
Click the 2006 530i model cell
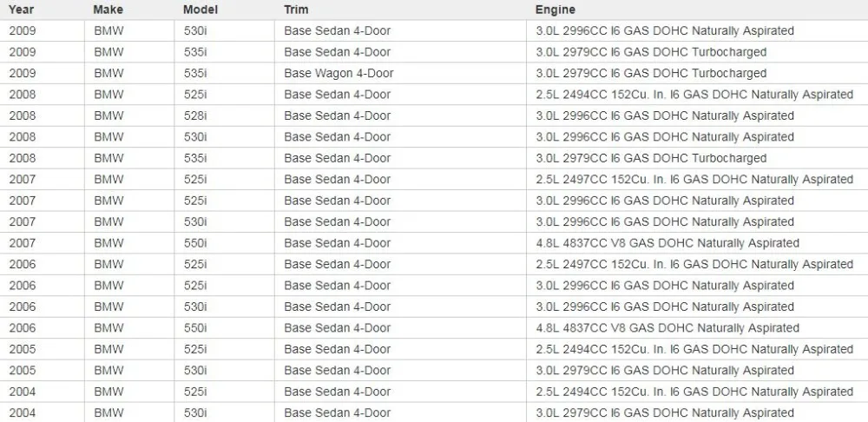coord(224,307)
